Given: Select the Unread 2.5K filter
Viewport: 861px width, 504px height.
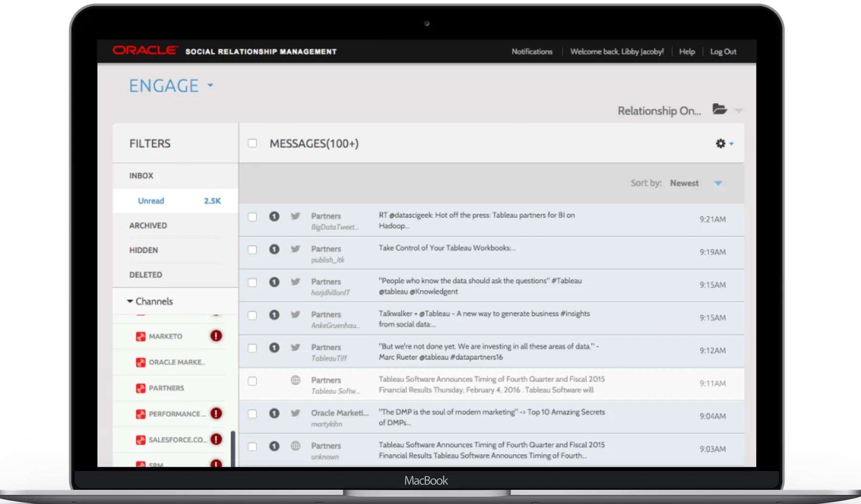Looking at the screenshot, I should click(x=176, y=201).
